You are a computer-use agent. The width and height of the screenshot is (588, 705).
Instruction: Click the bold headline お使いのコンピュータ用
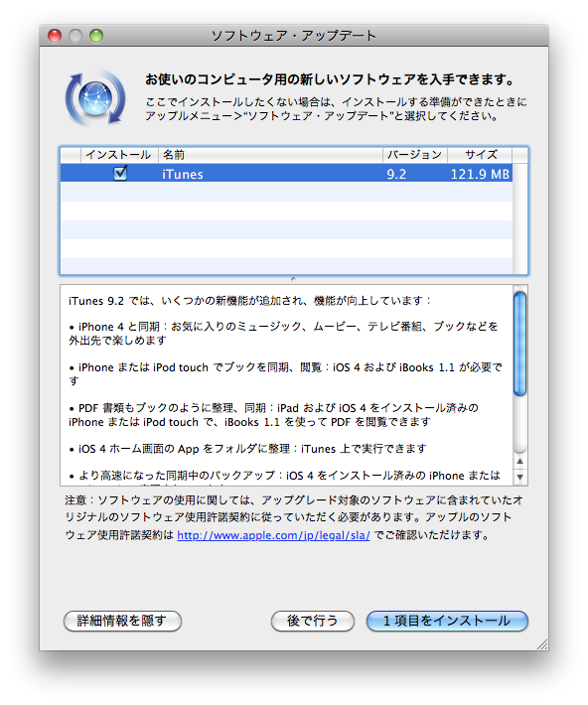(330, 79)
